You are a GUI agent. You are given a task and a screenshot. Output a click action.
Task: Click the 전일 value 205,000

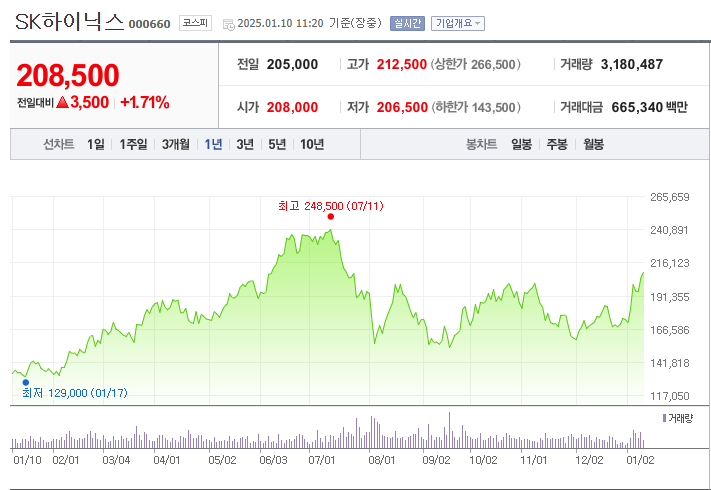292,64
